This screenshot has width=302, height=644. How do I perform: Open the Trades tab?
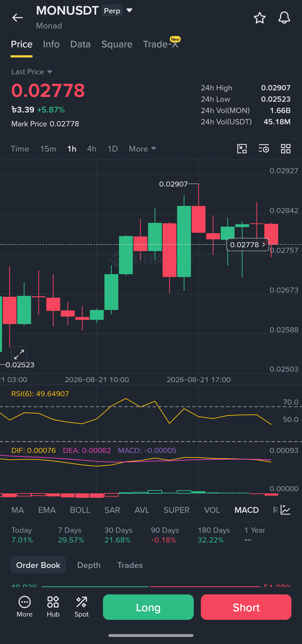click(x=130, y=565)
